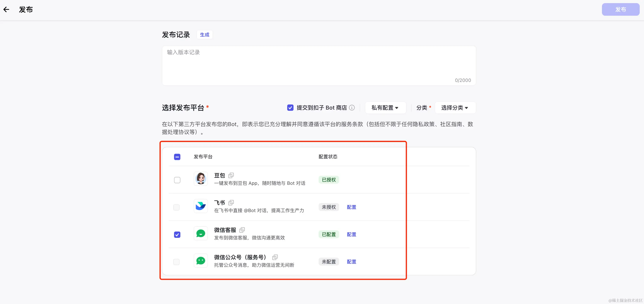Toggle the select-all platforms header checkbox
The height and width of the screenshot is (304, 644).
(177, 157)
